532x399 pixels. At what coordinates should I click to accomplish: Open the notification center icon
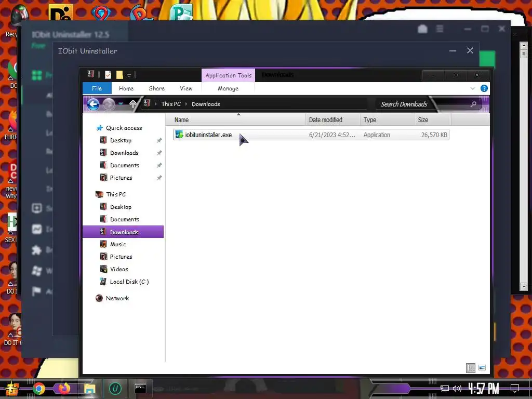click(515, 389)
